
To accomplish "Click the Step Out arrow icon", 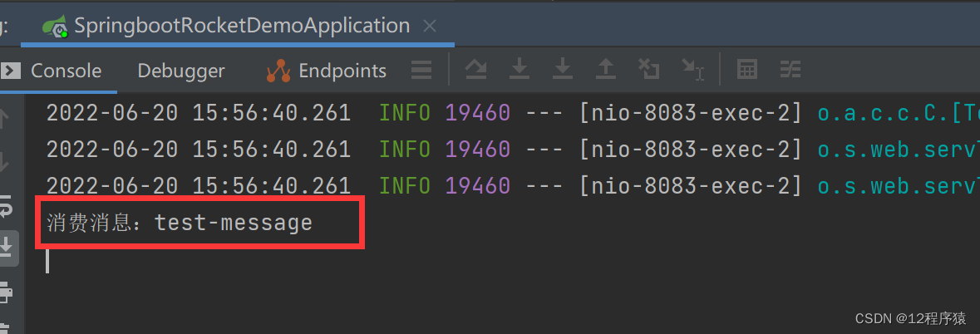I will [605, 69].
